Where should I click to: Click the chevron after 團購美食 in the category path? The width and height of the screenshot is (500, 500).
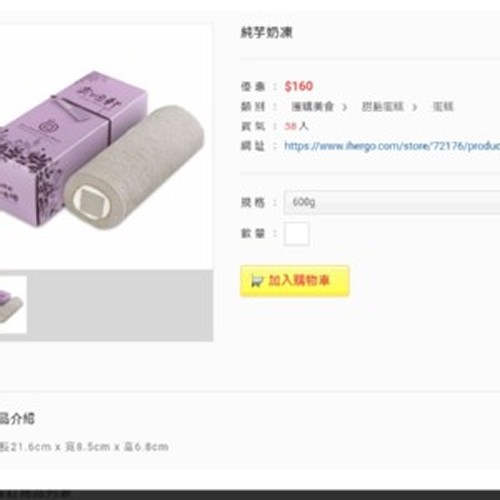click(x=345, y=107)
